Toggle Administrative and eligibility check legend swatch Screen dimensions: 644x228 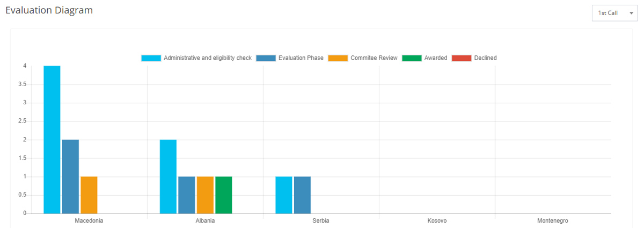coord(151,58)
